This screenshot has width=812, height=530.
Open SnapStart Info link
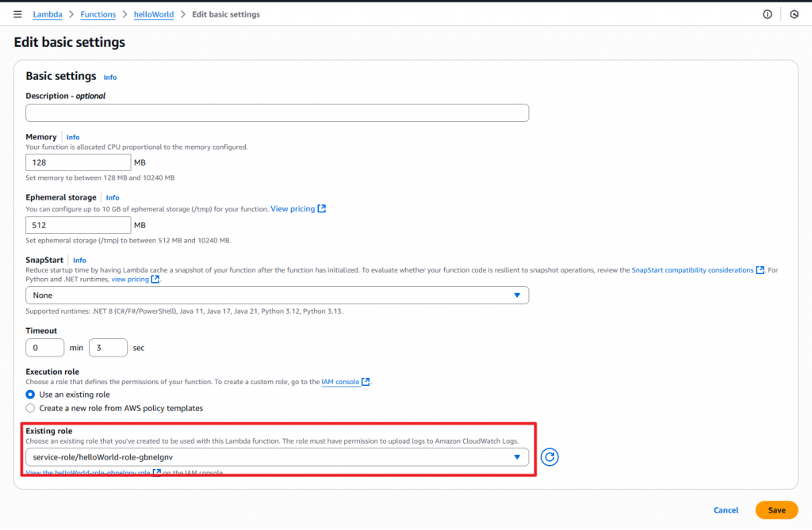79,261
